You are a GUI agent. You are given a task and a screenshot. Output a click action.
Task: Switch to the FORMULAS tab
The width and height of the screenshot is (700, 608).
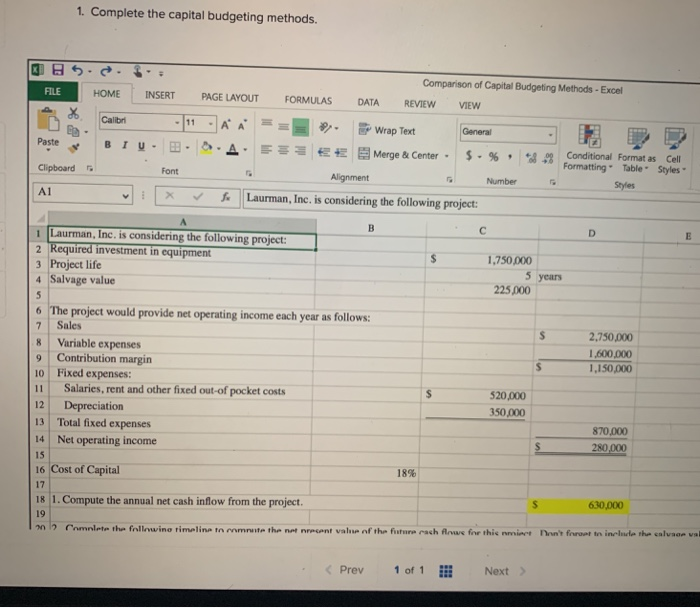tap(308, 100)
